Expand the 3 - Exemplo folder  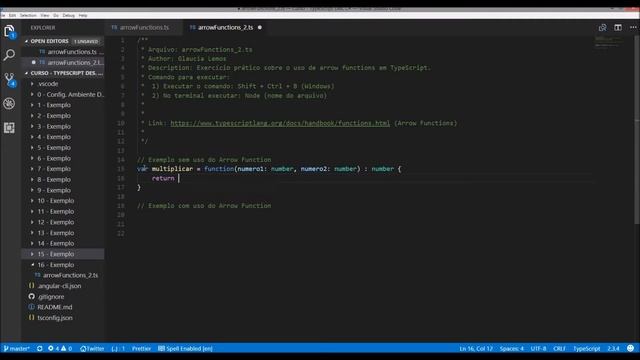pos(63,126)
